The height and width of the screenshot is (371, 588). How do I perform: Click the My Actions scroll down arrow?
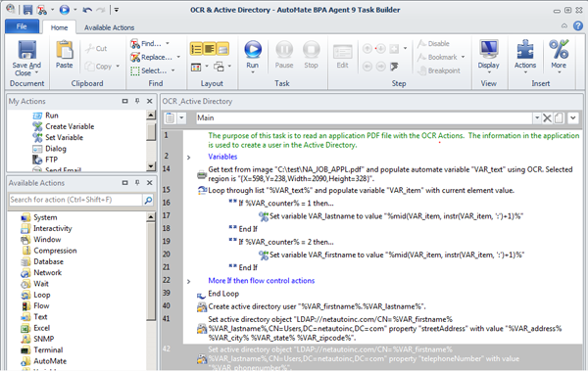pyautogui.click(x=151, y=166)
